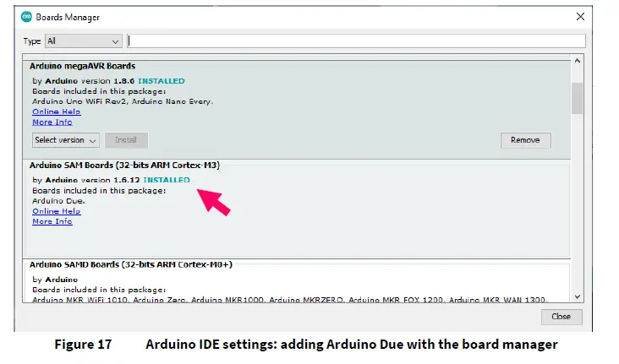Screen dimensions: 619x364
Task: Click the greyed Install button
Action: (x=126, y=140)
